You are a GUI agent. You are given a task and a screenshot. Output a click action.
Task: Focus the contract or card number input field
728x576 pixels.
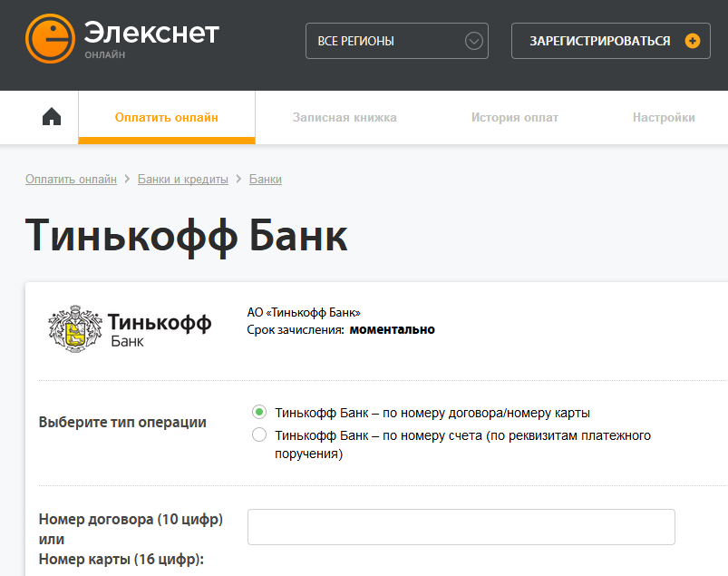tap(461, 527)
